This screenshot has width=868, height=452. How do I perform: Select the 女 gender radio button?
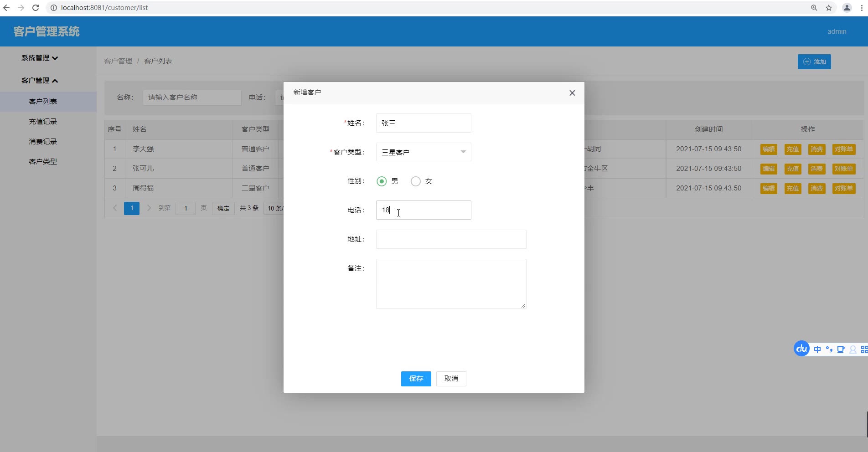pyautogui.click(x=416, y=181)
